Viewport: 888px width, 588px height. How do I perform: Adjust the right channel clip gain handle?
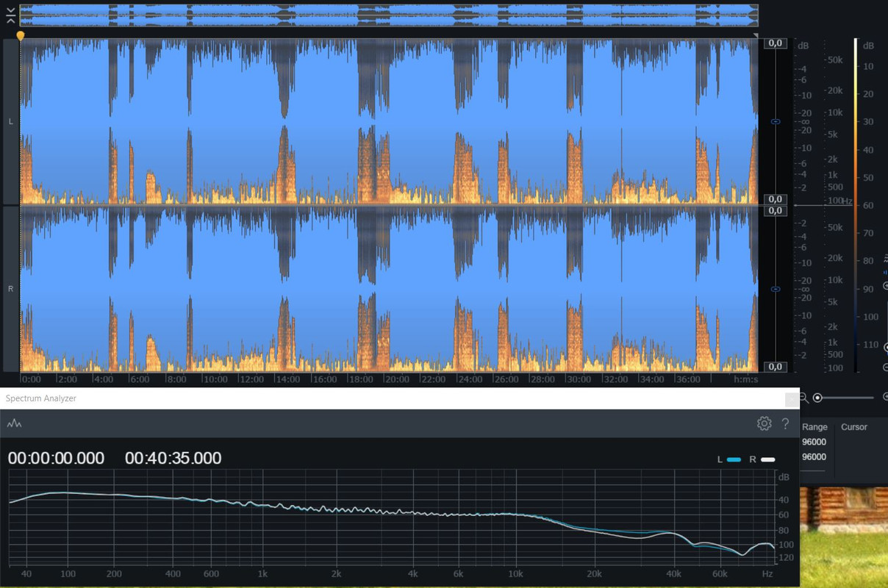(775, 289)
